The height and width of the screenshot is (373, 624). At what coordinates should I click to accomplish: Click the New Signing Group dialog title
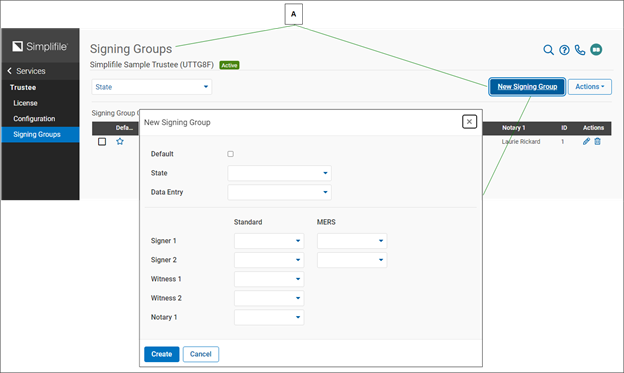(177, 123)
